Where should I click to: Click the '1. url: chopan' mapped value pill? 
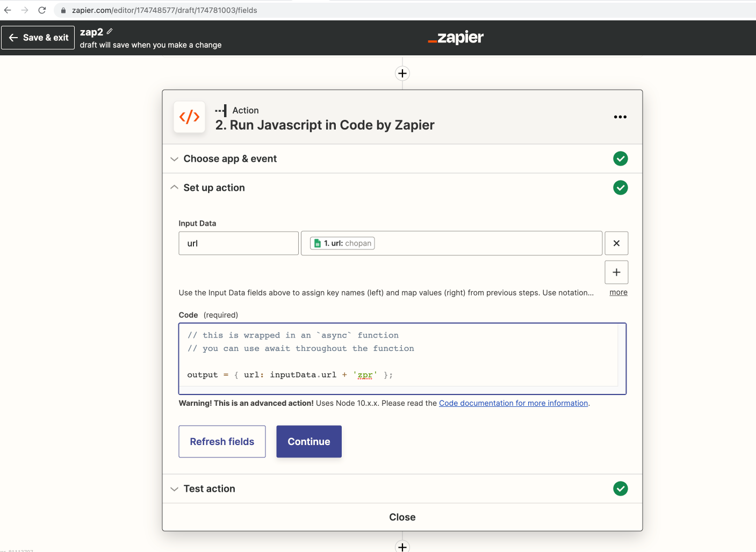(x=342, y=243)
